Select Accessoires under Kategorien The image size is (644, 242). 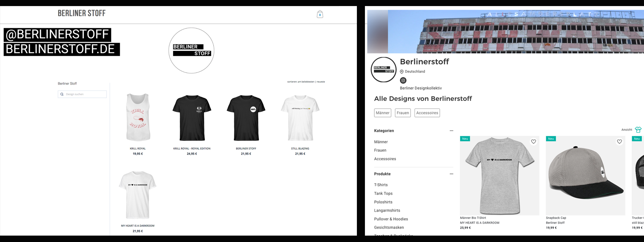click(385, 159)
